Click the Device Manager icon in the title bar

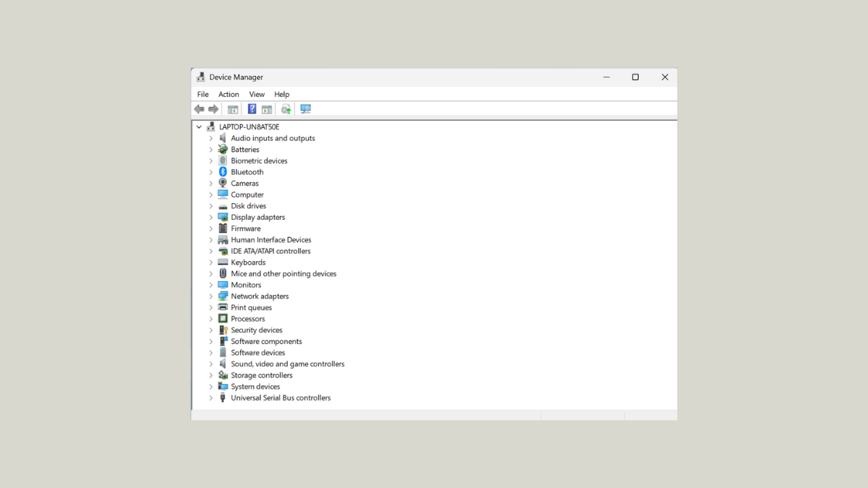point(200,77)
